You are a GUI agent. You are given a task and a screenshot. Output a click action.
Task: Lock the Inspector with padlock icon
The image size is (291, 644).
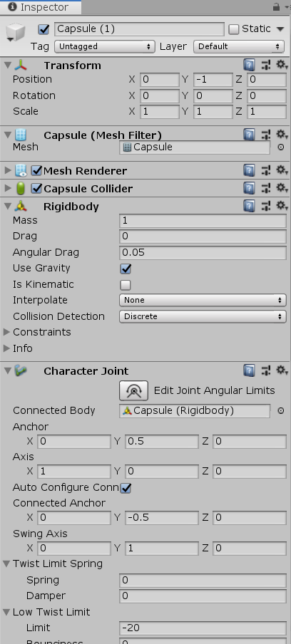pos(276,7)
